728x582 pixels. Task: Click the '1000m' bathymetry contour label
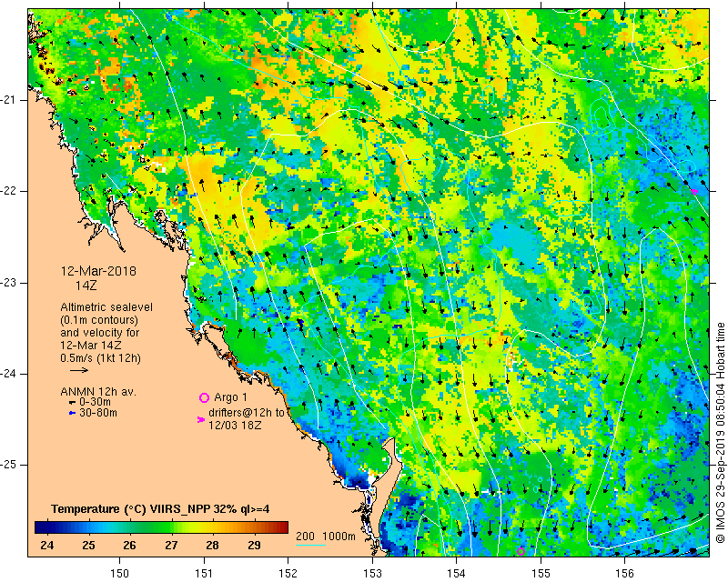339,537
